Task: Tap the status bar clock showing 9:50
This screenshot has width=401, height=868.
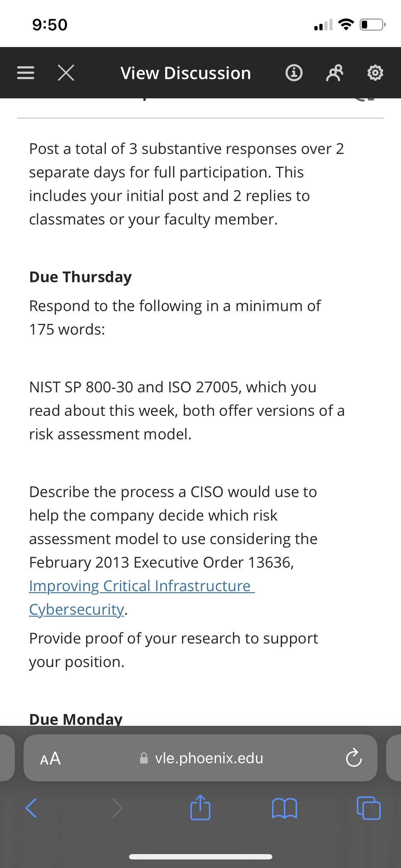Action: [x=50, y=25]
